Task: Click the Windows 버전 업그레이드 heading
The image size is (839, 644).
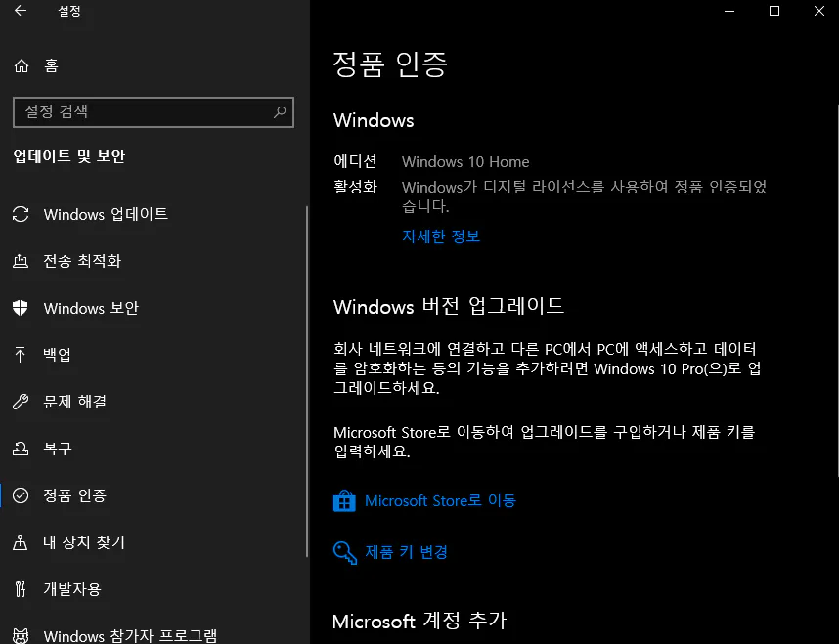Action: pos(449,307)
